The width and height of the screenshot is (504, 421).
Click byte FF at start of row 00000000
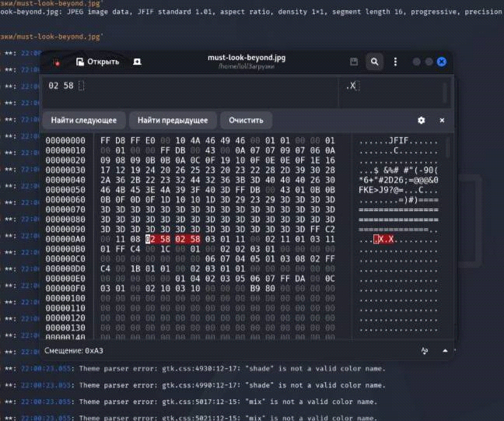tap(105, 141)
